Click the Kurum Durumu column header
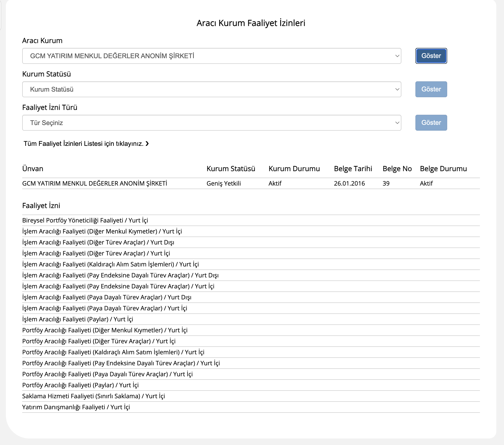Screen dimensions: 504x445 pyautogui.click(x=294, y=169)
